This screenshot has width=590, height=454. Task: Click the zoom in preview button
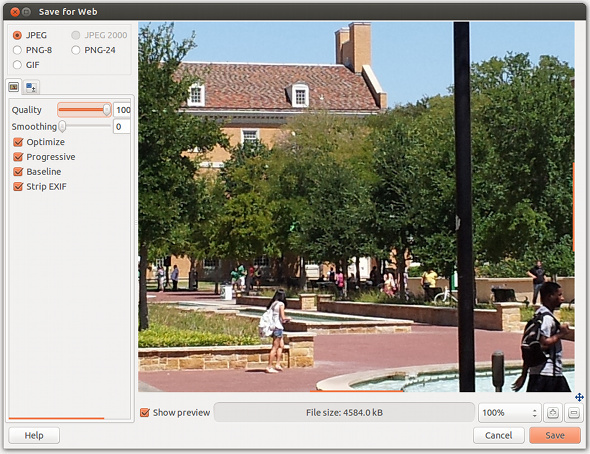(x=552, y=413)
